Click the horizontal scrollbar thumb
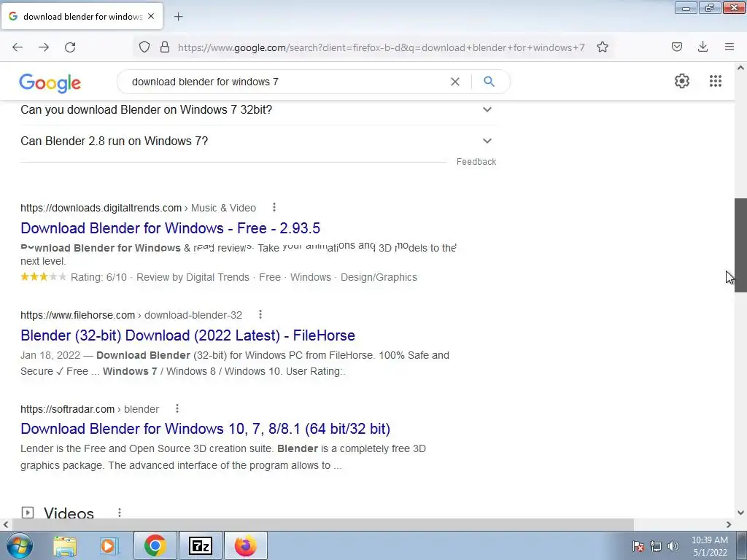The image size is (747, 560). pyautogui.click(x=322, y=524)
